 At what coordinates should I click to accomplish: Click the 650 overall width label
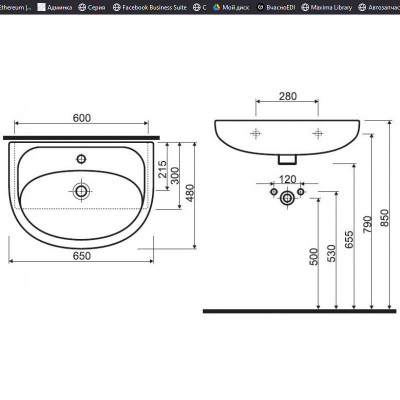tap(82, 256)
